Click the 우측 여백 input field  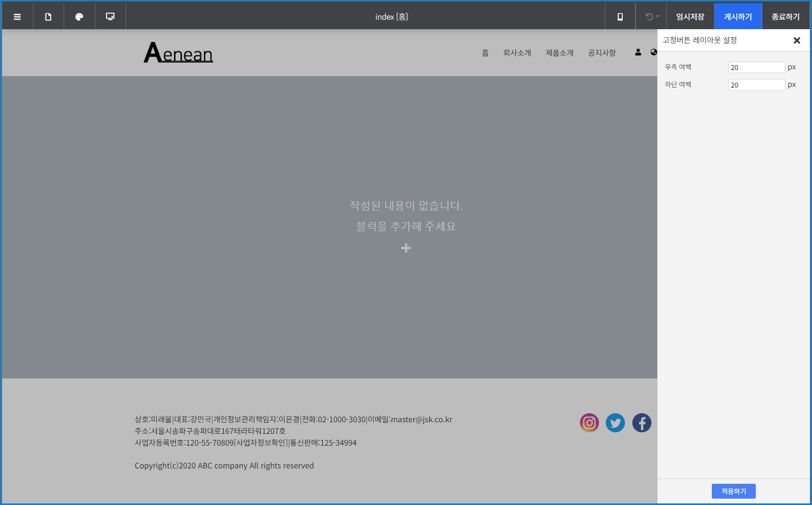pos(756,67)
